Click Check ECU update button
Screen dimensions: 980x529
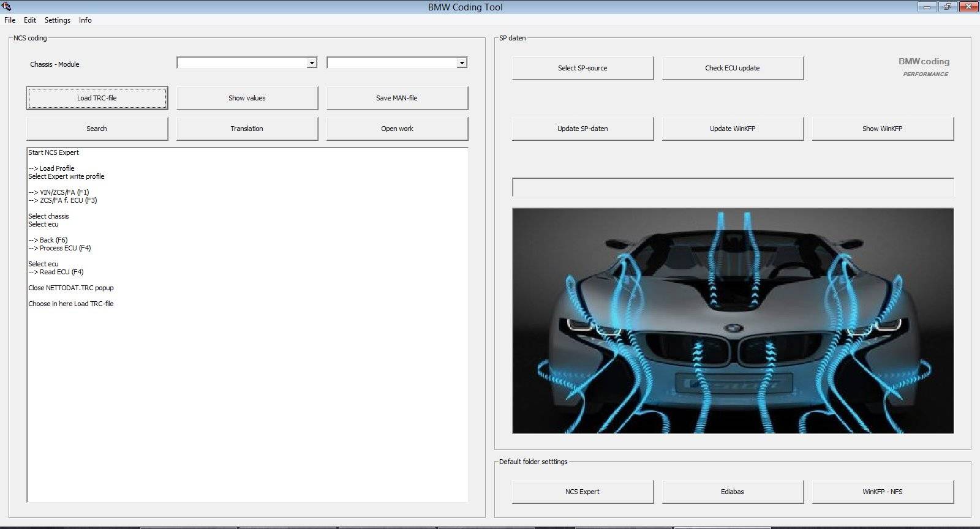[733, 68]
